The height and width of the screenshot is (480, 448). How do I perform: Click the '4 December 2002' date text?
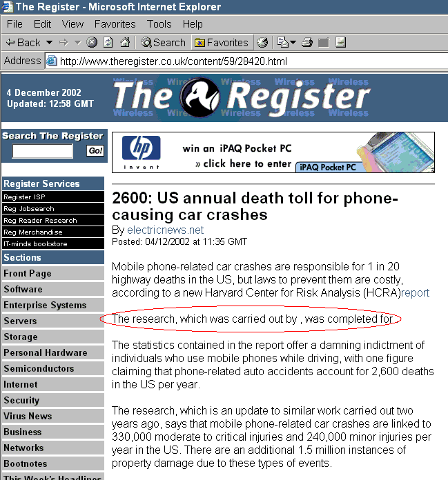[x=43, y=92]
